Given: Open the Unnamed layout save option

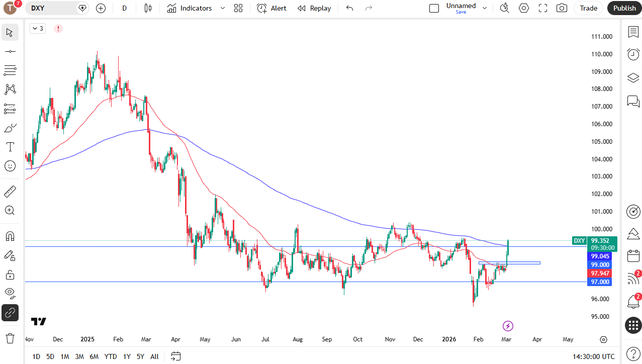Looking at the screenshot, I should [x=461, y=8].
